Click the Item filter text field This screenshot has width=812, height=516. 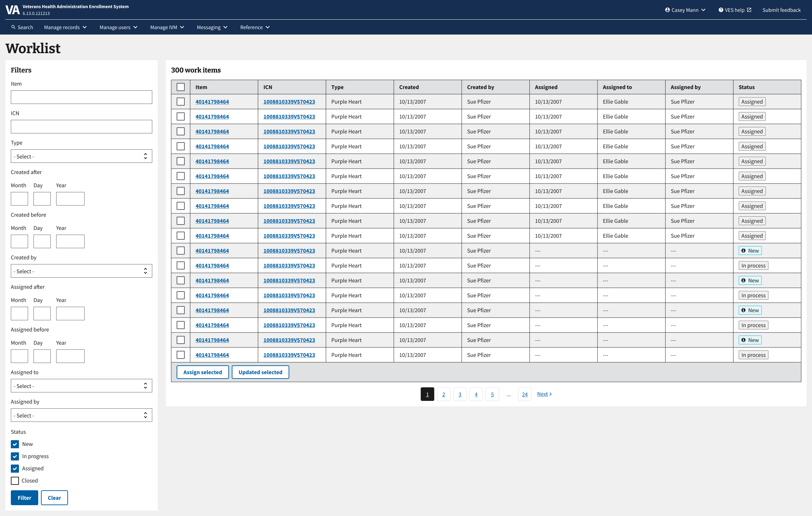(x=81, y=97)
